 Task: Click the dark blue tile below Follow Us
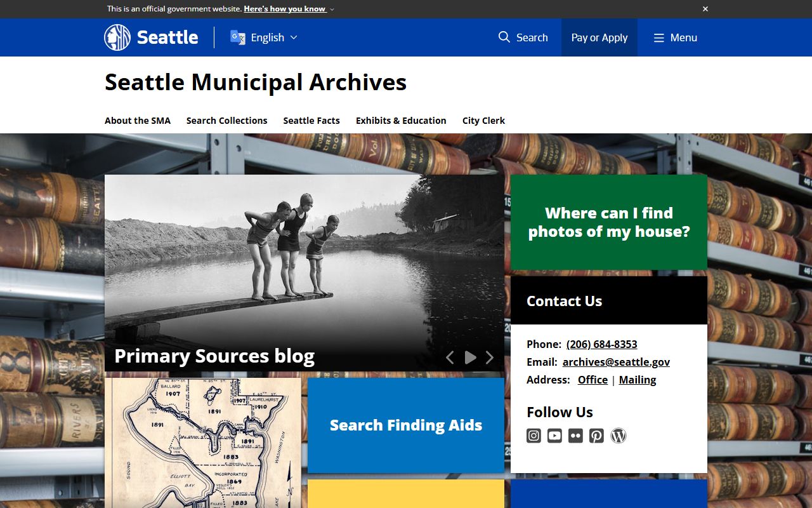pyautogui.click(x=609, y=493)
